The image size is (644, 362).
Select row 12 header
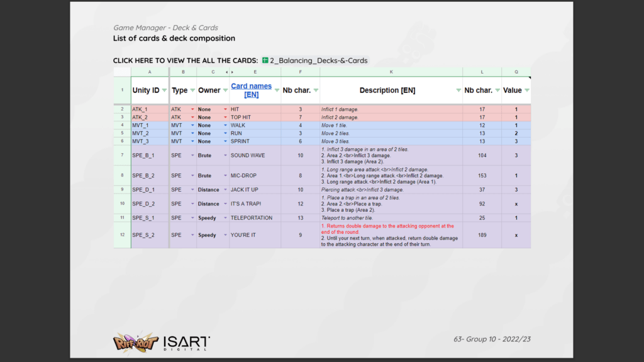click(122, 235)
